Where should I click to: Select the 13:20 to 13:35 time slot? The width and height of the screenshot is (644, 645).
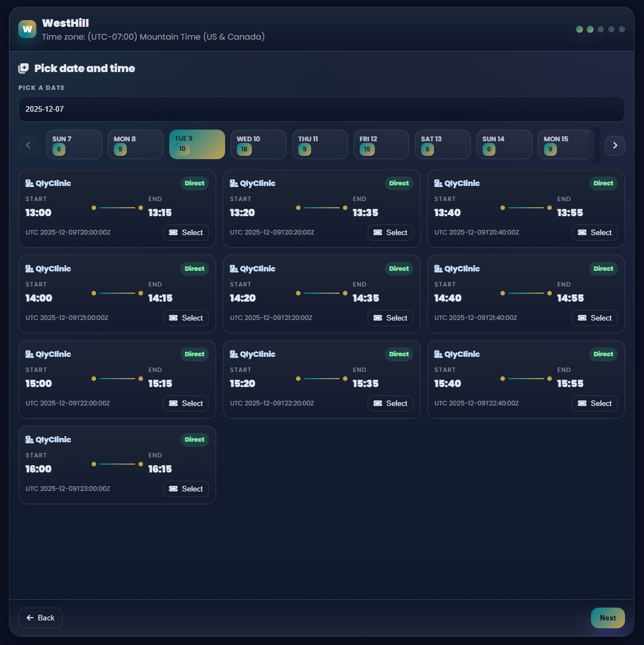[390, 232]
